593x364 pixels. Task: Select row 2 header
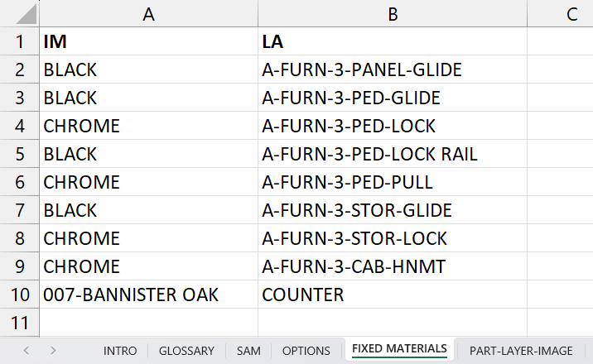20,69
